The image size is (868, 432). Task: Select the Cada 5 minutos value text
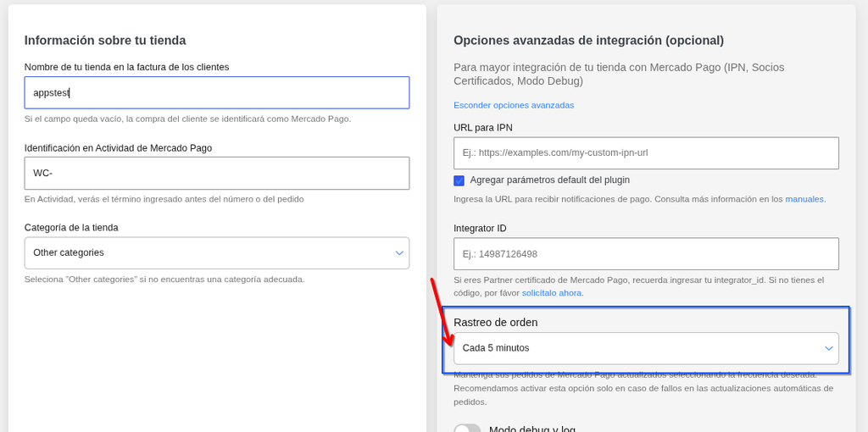coord(496,348)
